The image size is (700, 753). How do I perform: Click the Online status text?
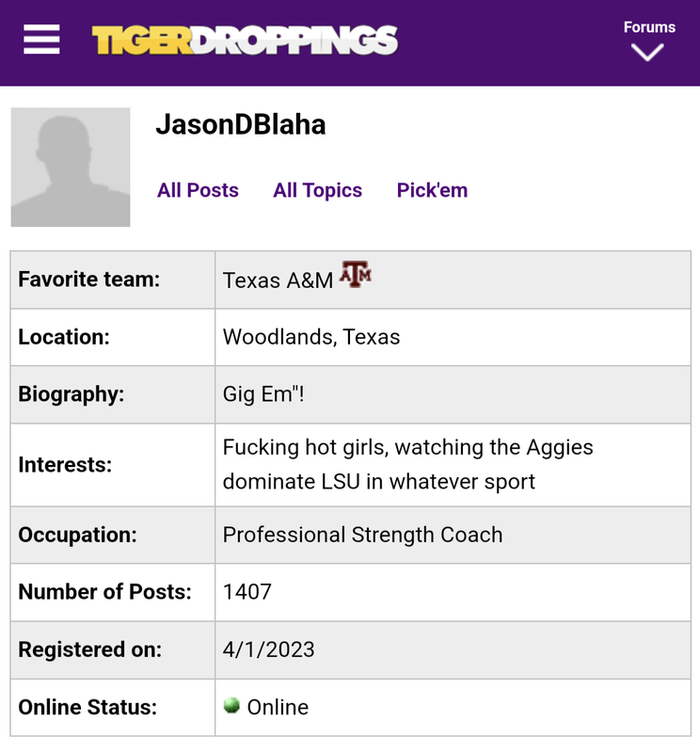point(278,708)
